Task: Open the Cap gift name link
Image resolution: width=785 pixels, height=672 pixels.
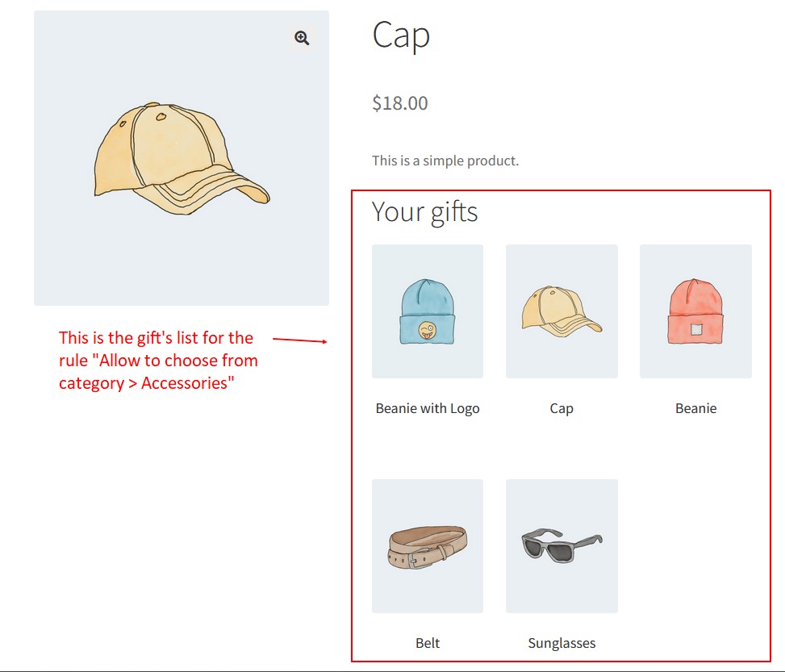Action: click(562, 409)
